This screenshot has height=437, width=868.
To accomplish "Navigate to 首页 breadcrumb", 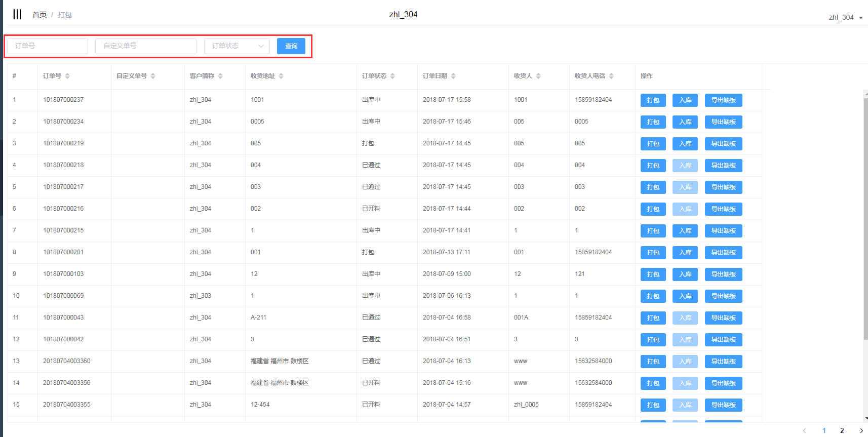I will coord(40,15).
